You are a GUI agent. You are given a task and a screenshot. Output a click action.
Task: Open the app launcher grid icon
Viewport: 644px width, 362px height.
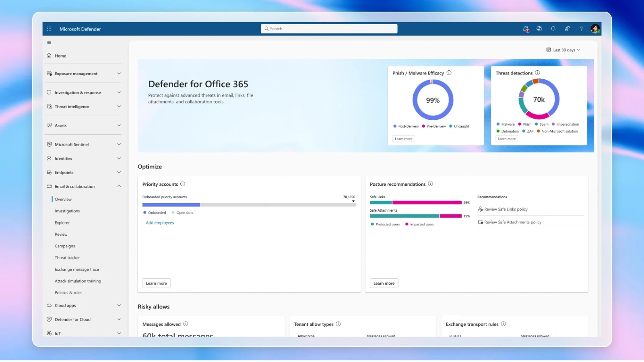pyautogui.click(x=49, y=29)
